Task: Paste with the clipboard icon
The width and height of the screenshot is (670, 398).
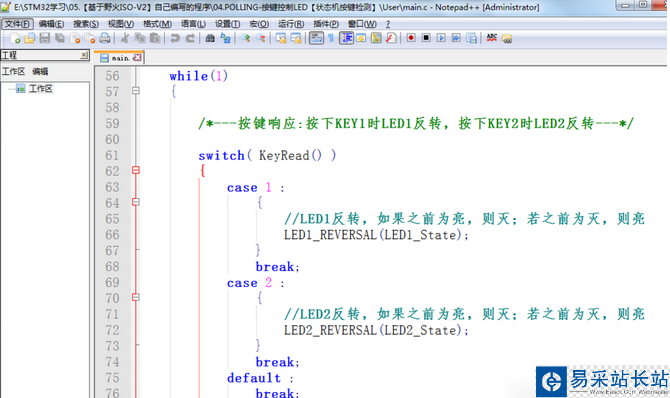Action: point(155,38)
